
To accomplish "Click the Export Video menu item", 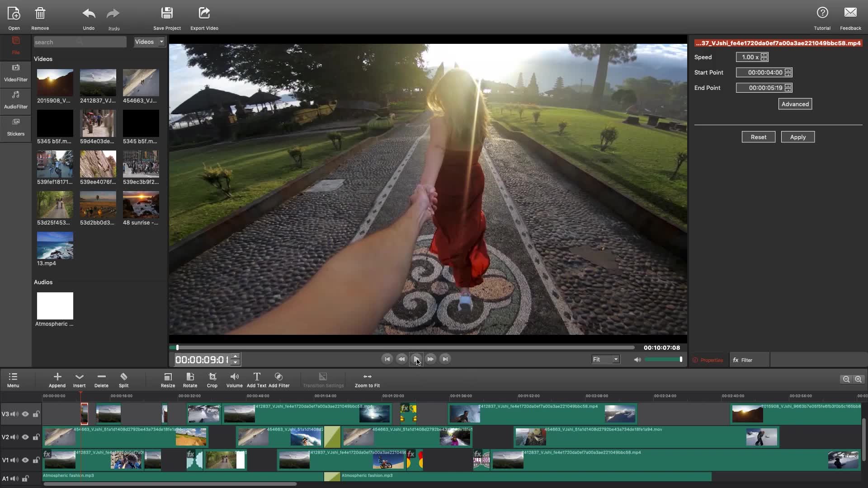I will [204, 18].
